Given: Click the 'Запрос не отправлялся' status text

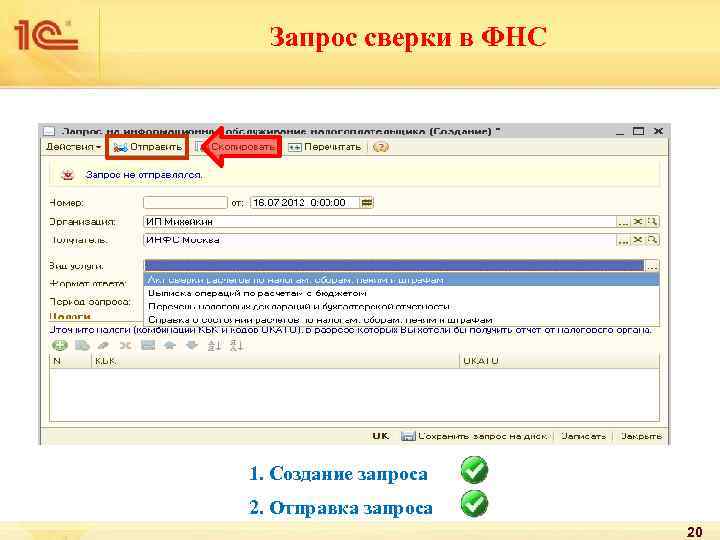Looking at the screenshot, I should pos(144,175).
